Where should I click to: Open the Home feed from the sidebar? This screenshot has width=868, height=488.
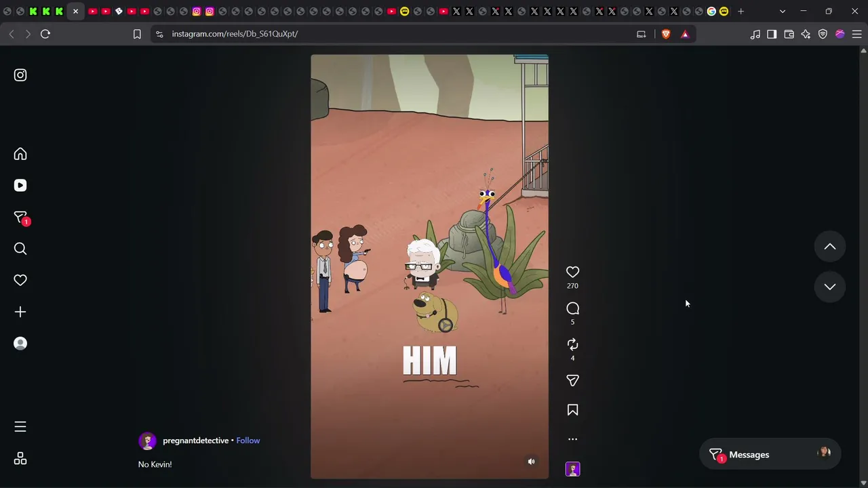(20, 154)
